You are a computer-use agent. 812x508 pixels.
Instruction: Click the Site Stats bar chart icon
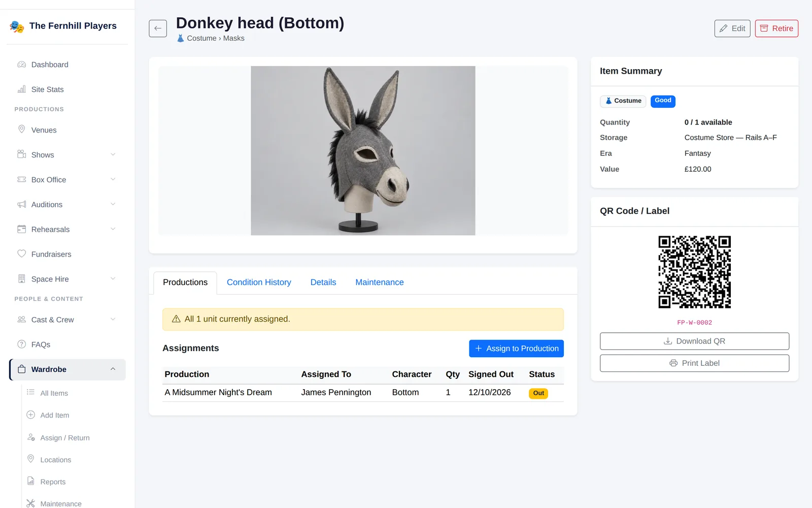pyautogui.click(x=22, y=89)
